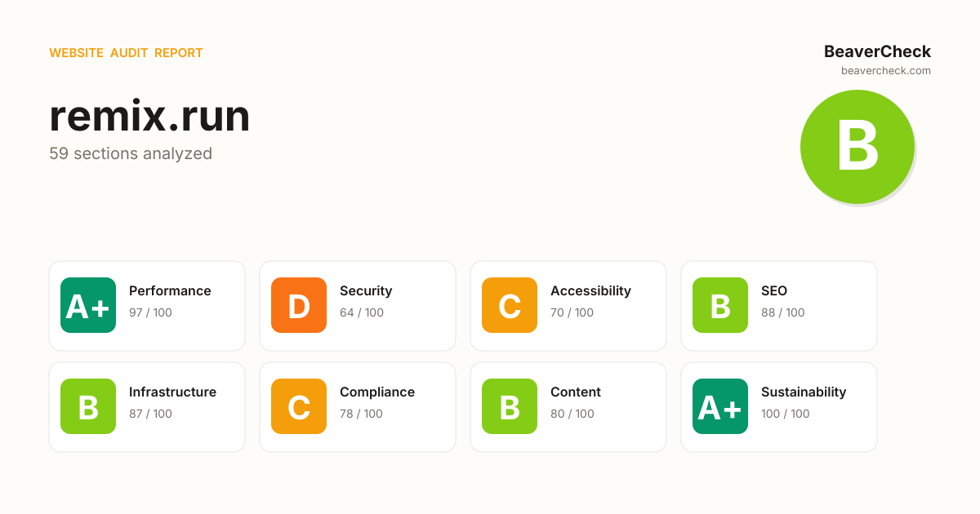Click the Infrastructure B grade icon

[88, 406]
